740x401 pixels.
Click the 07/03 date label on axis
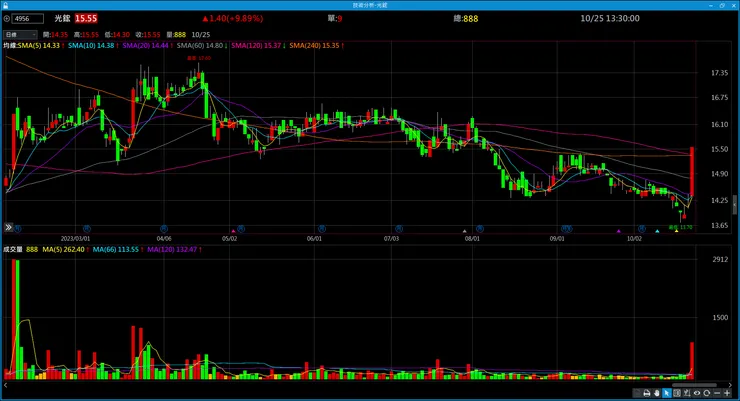(x=391, y=239)
